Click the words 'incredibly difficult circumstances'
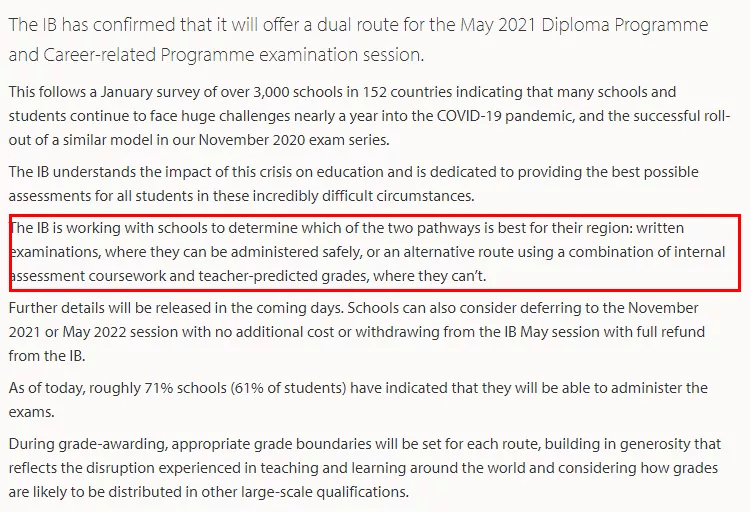Image resolution: width=750 pixels, height=512 pixels. point(363,196)
